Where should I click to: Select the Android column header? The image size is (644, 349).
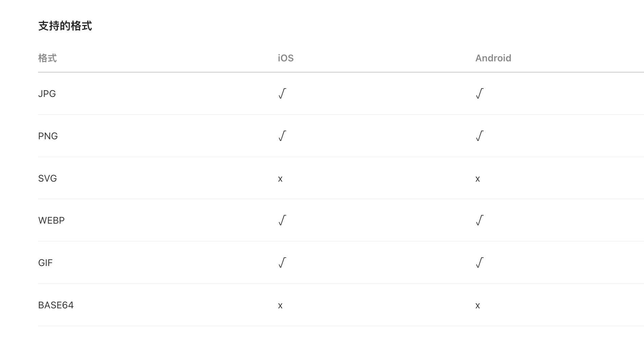point(493,58)
